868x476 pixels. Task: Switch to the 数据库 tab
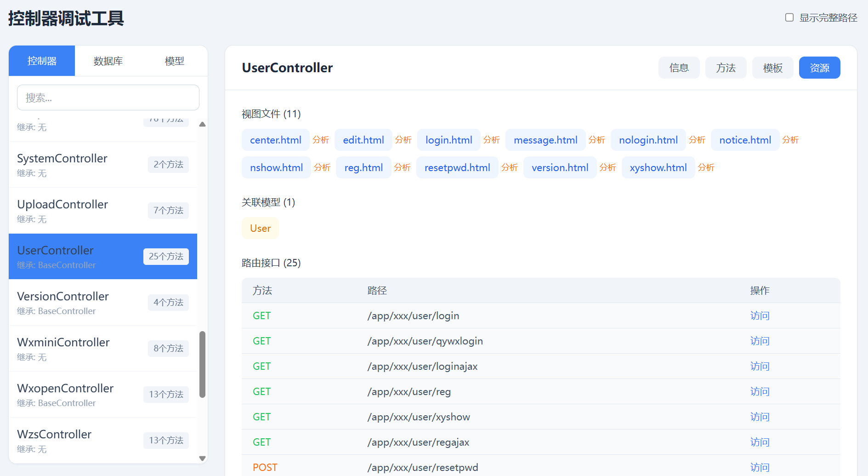108,61
